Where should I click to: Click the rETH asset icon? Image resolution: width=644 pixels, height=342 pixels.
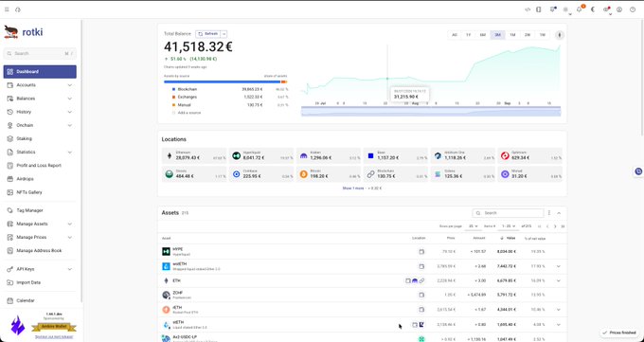166,310
